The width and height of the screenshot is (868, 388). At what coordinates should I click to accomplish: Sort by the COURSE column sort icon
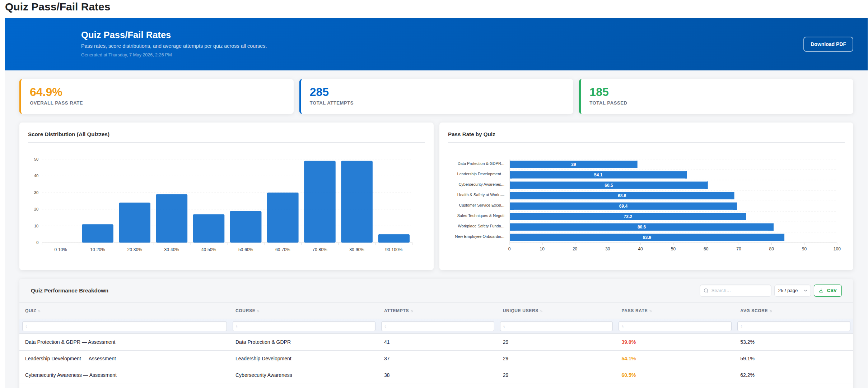point(258,311)
